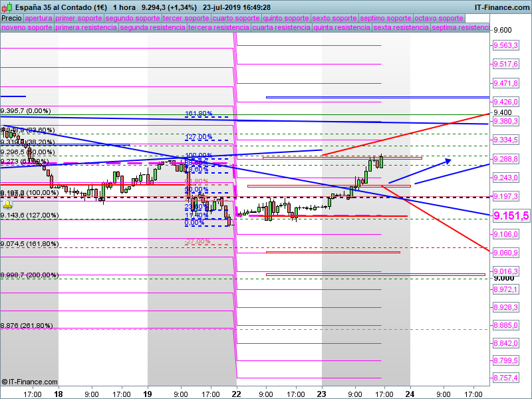
Task: Select the apertura indicator label
Action: 39,18
